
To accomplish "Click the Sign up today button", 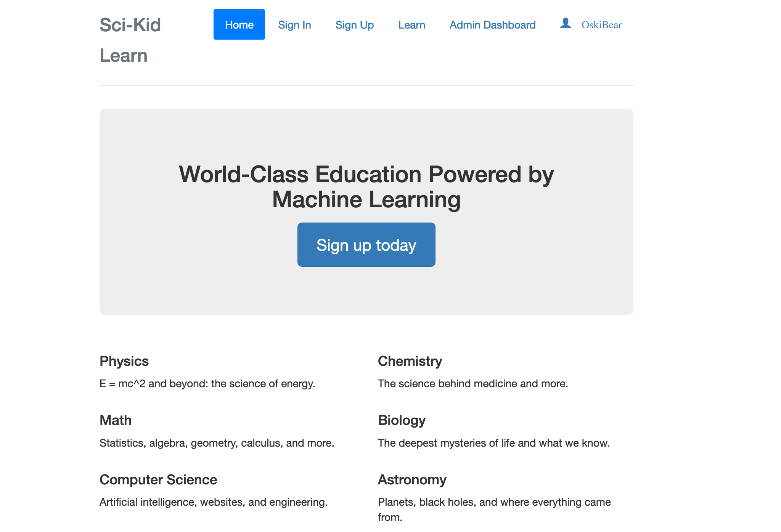I will point(366,245).
